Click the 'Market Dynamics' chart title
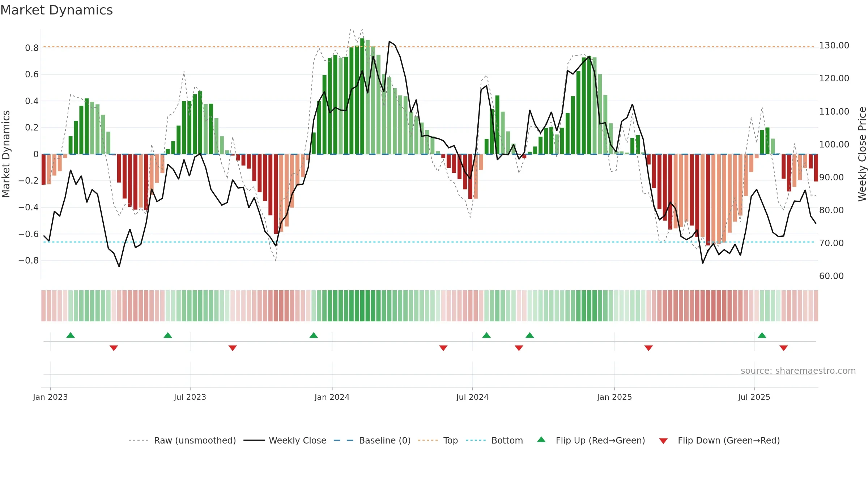The height and width of the screenshot is (488, 868). (56, 10)
